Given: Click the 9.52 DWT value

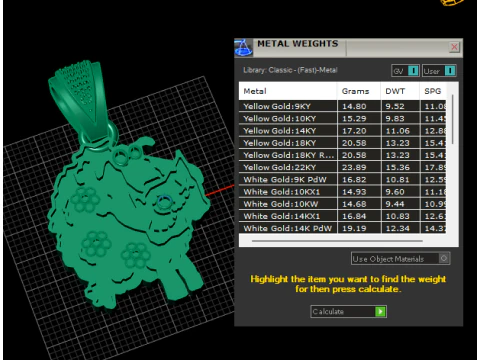Looking at the screenshot, I should (395, 106).
